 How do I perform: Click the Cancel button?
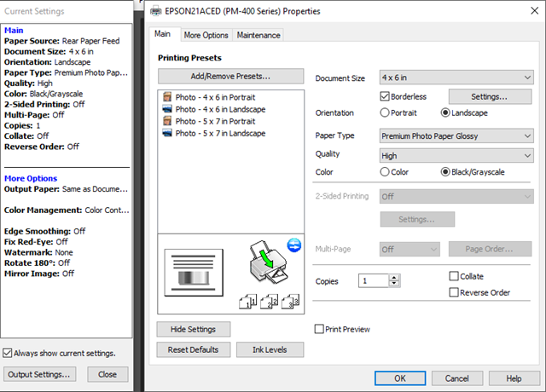coord(457,378)
